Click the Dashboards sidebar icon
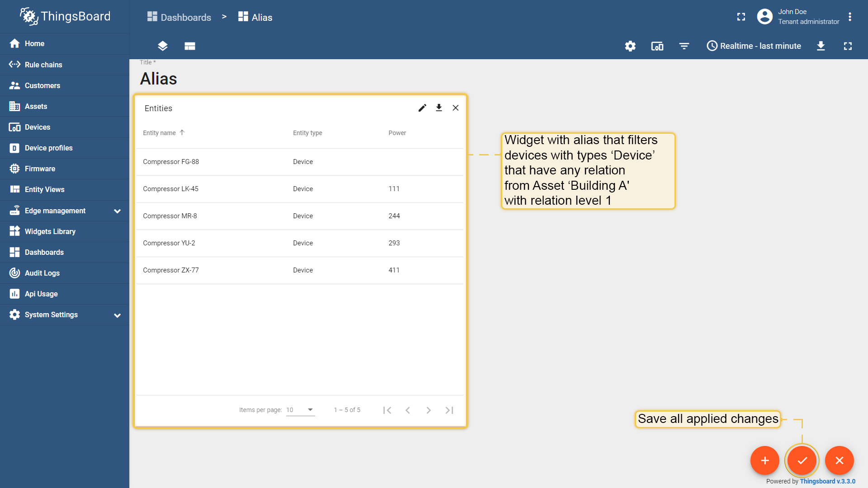The width and height of the screenshot is (868, 488). tap(14, 252)
